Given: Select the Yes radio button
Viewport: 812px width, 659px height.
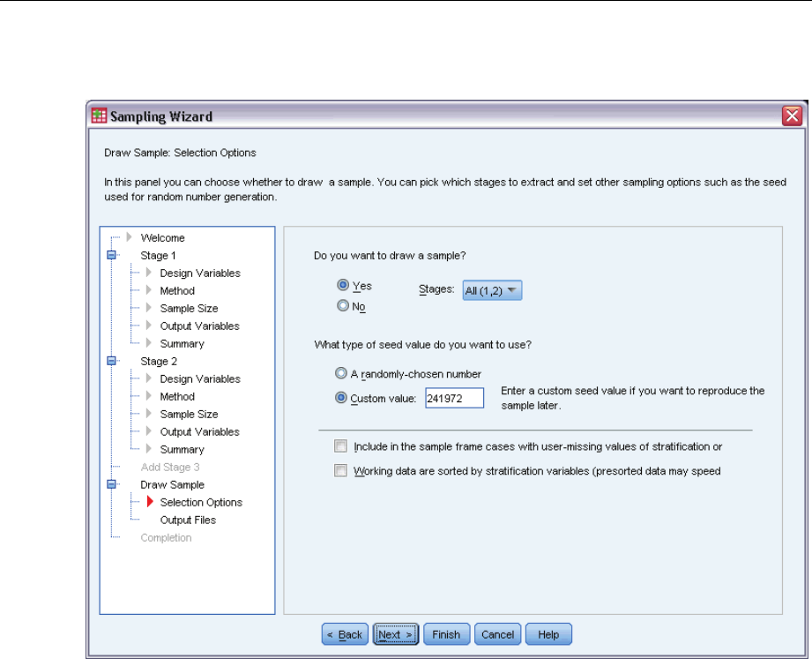Looking at the screenshot, I should point(342,285).
